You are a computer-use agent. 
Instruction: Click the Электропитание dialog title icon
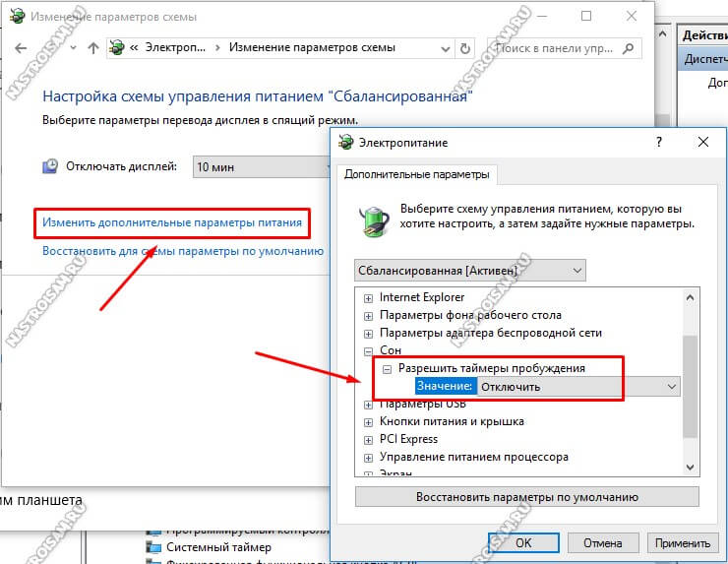pyautogui.click(x=345, y=142)
